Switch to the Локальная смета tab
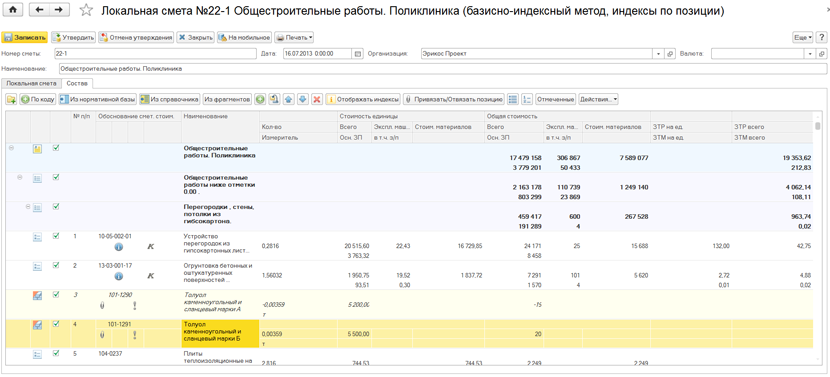830x377 pixels. pyautogui.click(x=31, y=83)
